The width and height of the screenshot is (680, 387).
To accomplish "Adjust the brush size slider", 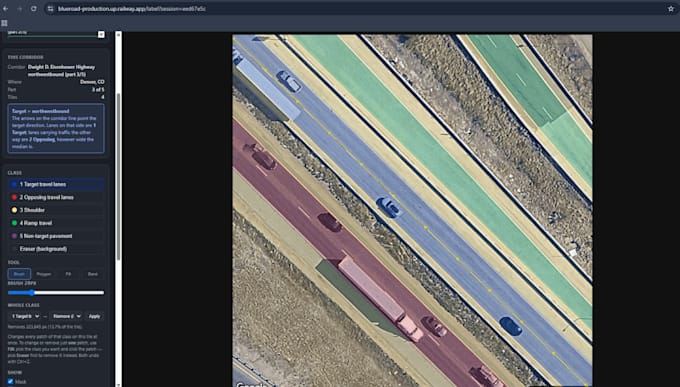I will (56, 293).
